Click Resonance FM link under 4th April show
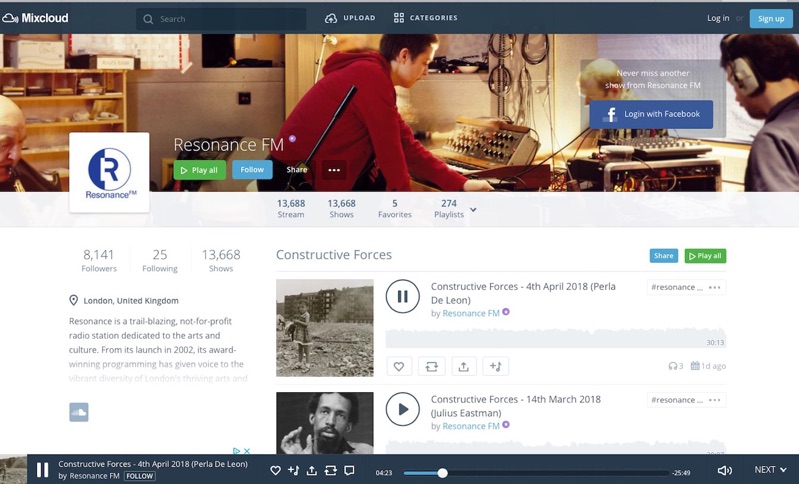Viewport: 799px width, 484px height. [471, 313]
